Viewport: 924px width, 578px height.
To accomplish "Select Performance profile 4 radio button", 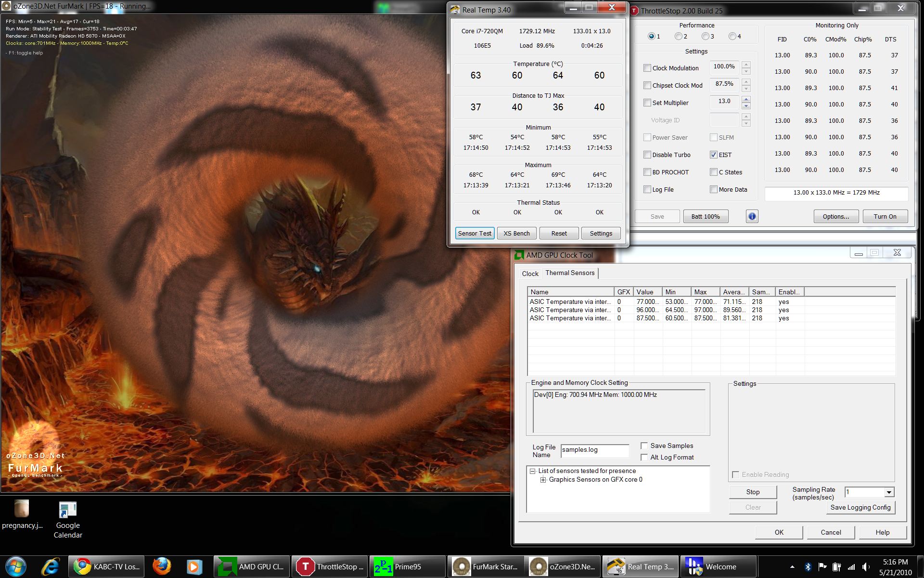I will 732,36.
